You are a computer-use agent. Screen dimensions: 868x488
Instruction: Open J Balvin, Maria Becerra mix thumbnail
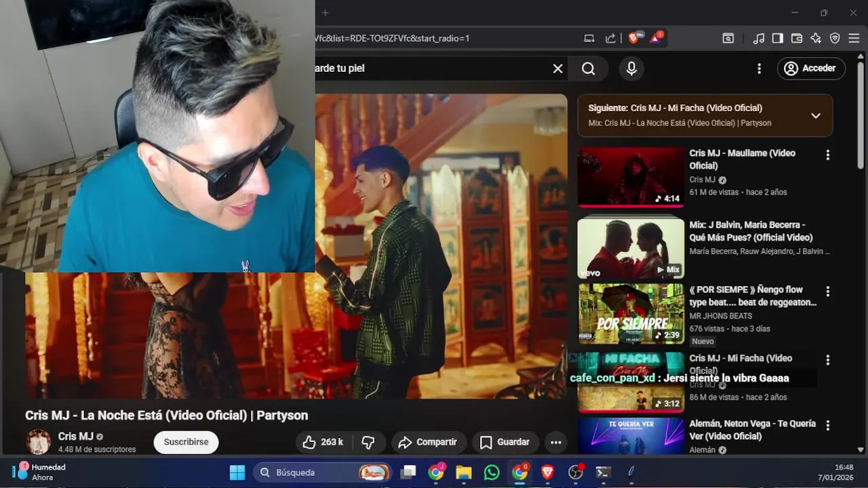pyautogui.click(x=631, y=247)
